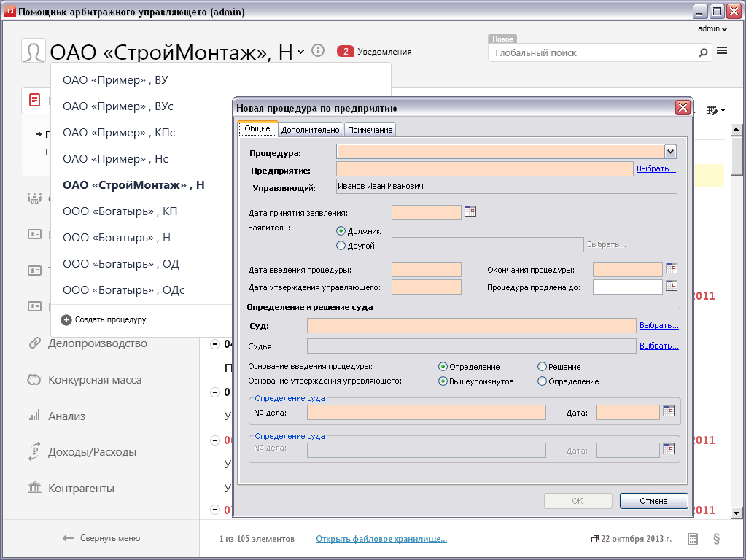Click the Суд input field
Image resolution: width=746 pixels, height=560 pixels.
(x=472, y=325)
